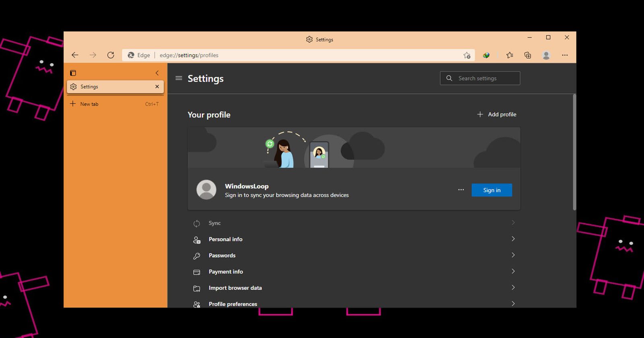Click the address bar URL
Viewport: 644px width, 338px height.
[189, 55]
